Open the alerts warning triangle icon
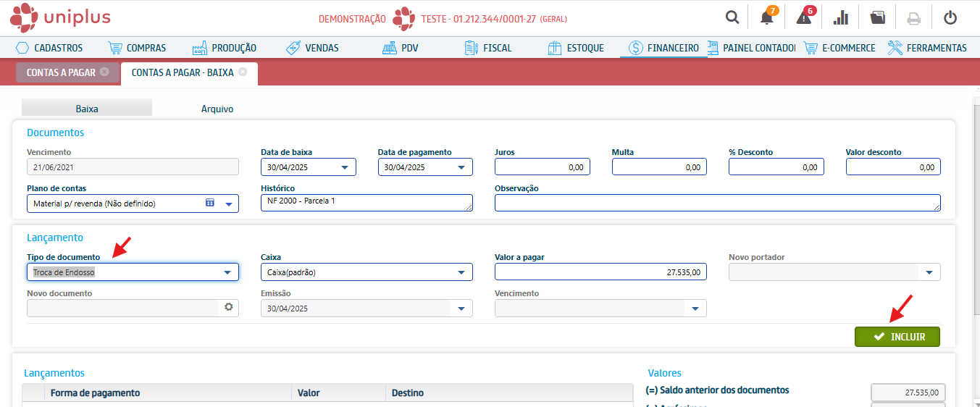The height and width of the screenshot is (407, 980). (x=804, y=18)
